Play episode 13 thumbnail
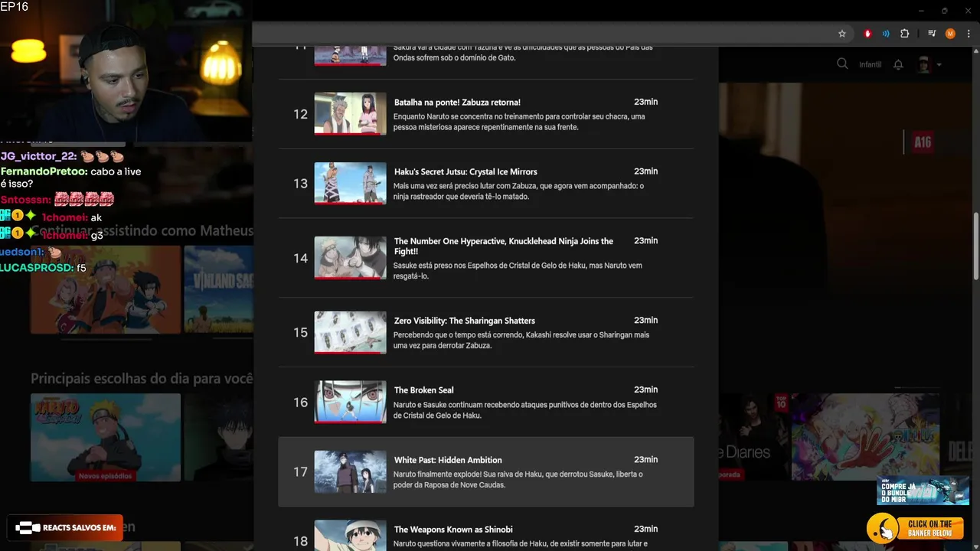The image size is (980, 551). click(x=350, y=184)
